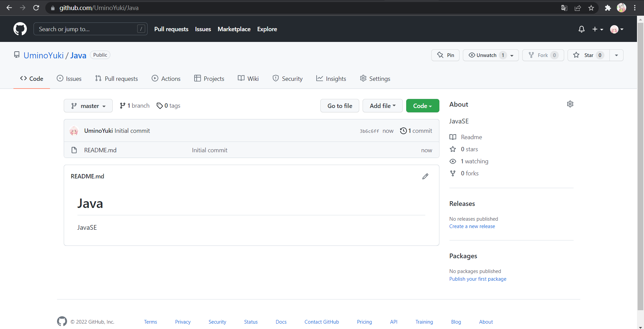The width and height of the screenshot is (644, 329).
Task: Switch to the repository Issues tab
Action: (x=69, y=78)
